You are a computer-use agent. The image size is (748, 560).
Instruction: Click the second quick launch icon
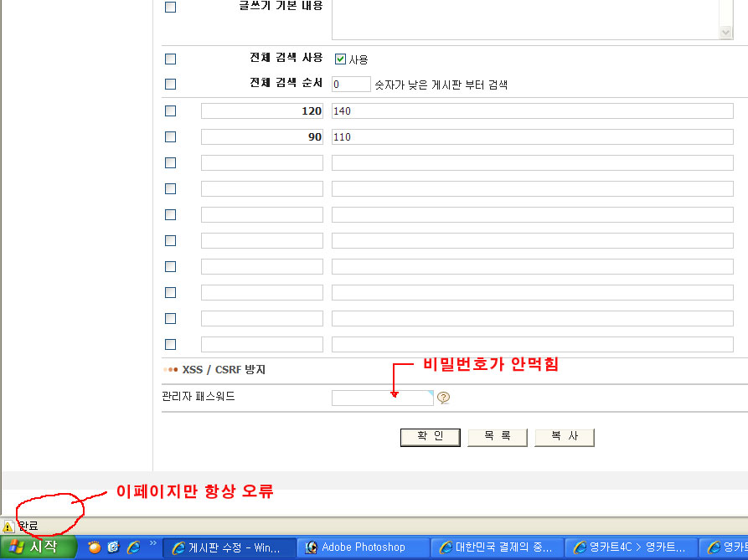tap(113, 547)
